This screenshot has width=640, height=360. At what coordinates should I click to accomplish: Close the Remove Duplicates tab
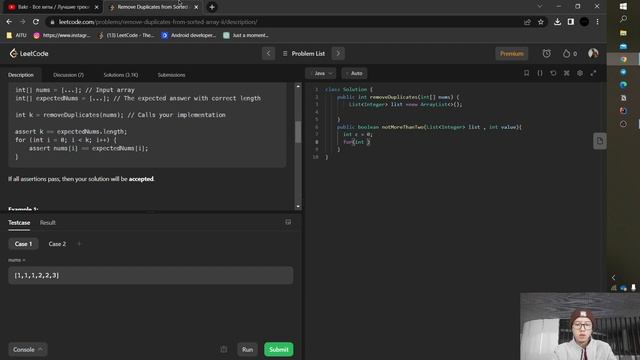pyautogui.click(x=196, y=7)
